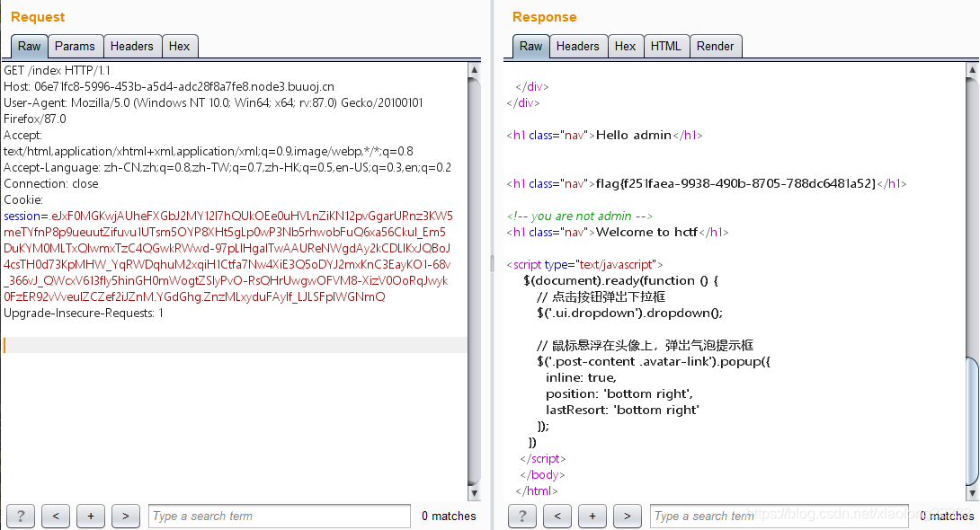Click the Request pane scroll-down arrow

475,493
